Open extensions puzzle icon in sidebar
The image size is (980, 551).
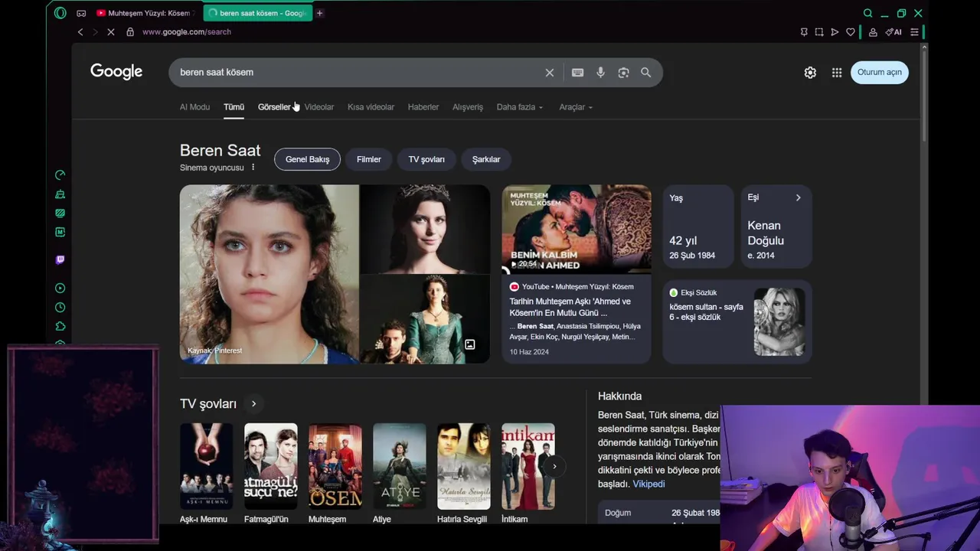pyautogui.click(x=60, y=327)
